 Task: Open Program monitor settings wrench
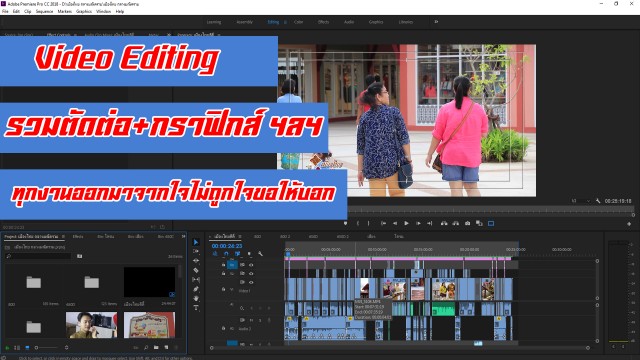click(x=598, y=201)
